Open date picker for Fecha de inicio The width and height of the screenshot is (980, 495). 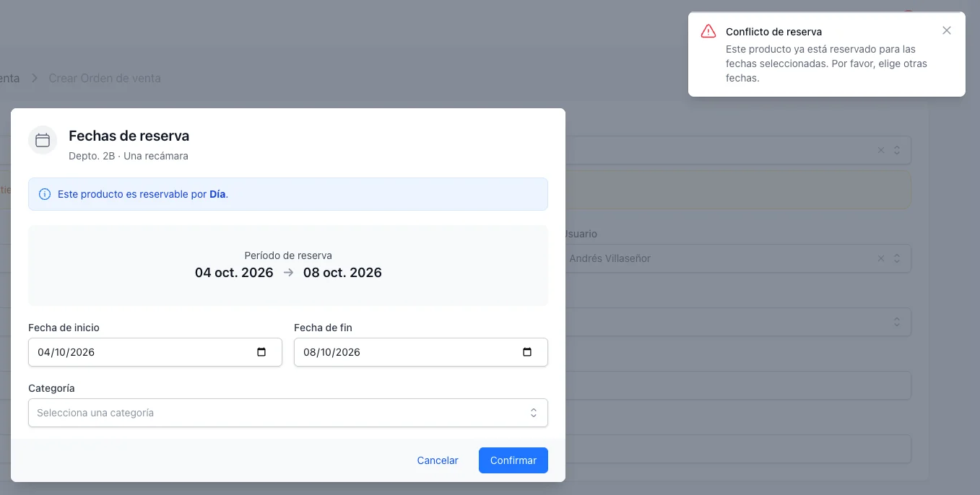(261, 352)
